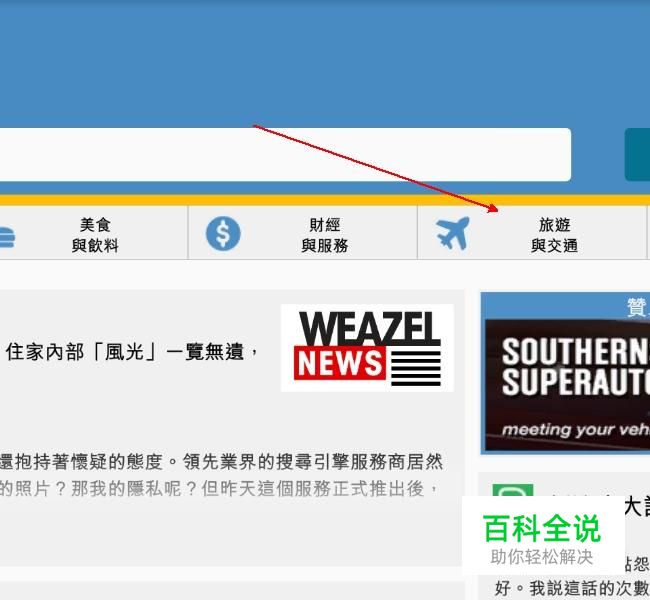This screenshot has width=650, height=600.
Task: Open the Weazel News logo image
Action: [367, 348]
